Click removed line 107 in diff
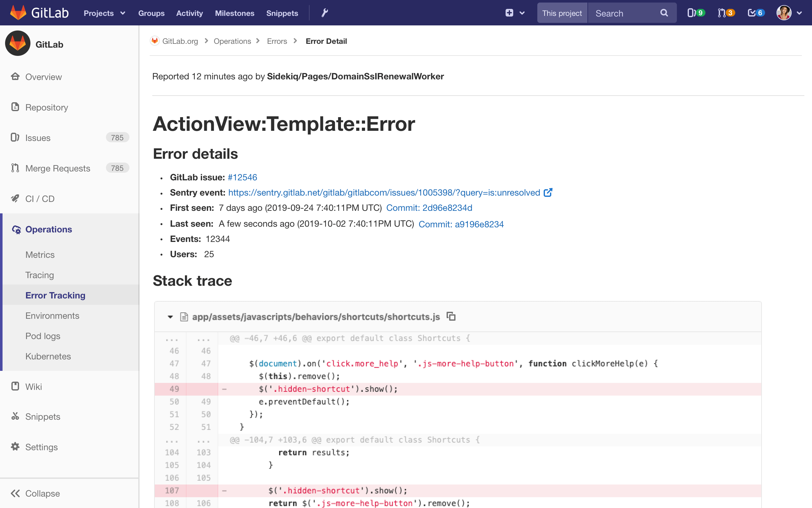 tap(458, 491)
